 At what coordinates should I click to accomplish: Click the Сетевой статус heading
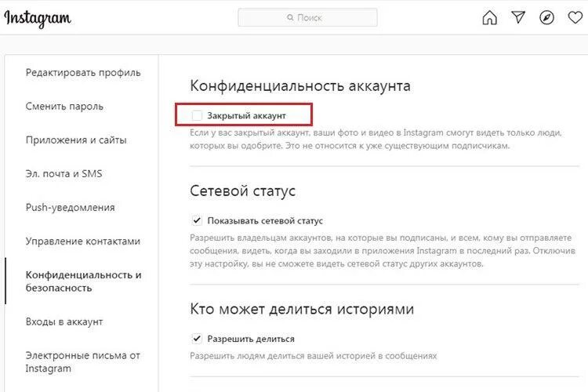coord(242,191)
